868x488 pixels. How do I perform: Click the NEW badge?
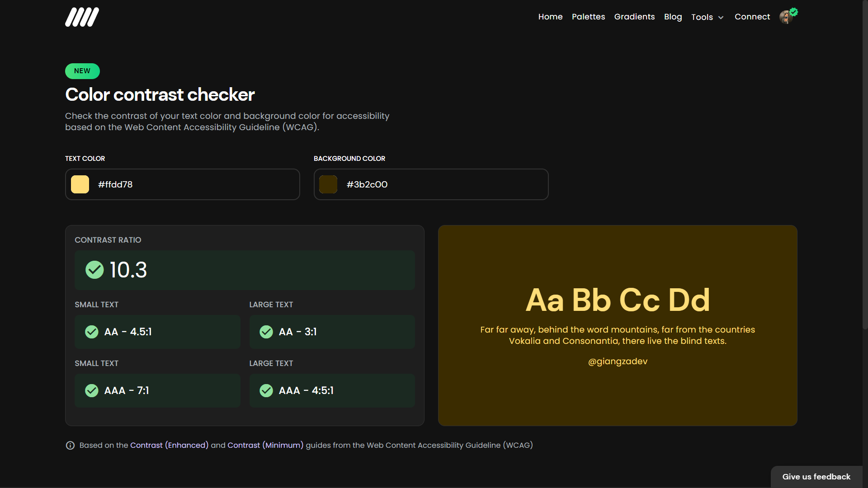(82, 71)
